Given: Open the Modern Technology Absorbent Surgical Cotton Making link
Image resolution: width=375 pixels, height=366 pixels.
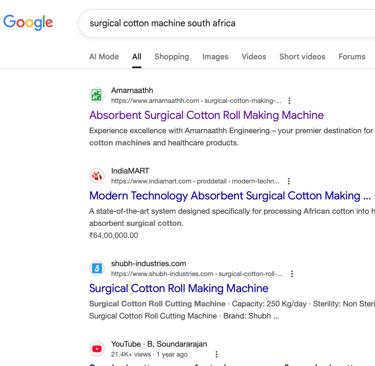Looking at the screenshot, I should click(230, 196).
